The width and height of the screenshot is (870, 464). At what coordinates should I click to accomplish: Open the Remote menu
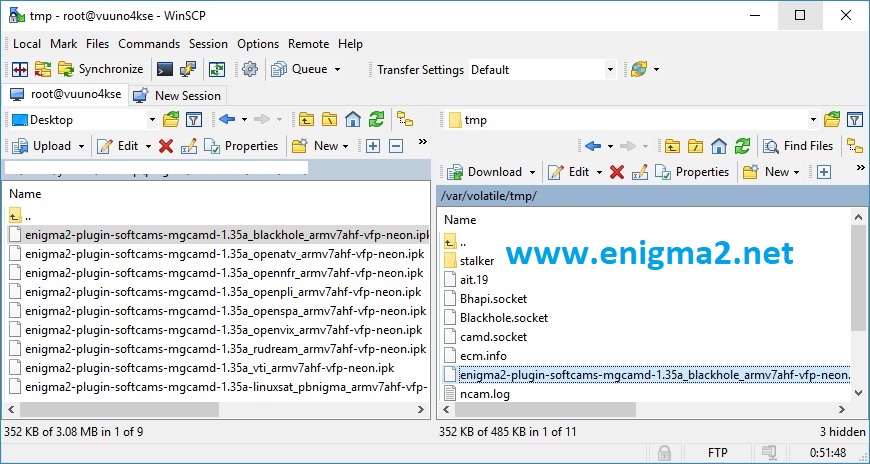pos(308,44)
